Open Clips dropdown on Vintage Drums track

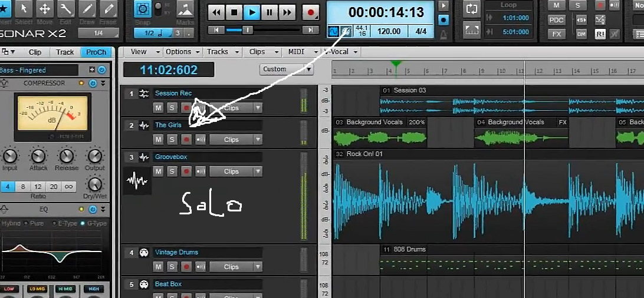[x=235, y=267]
